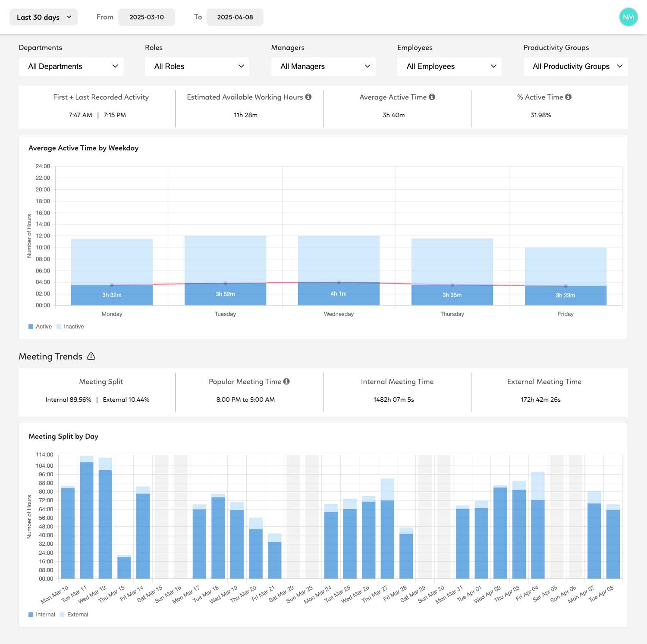Click the Estimated Available Working Hours info icon
Screen dimensions: 647x644
[309, 97]
